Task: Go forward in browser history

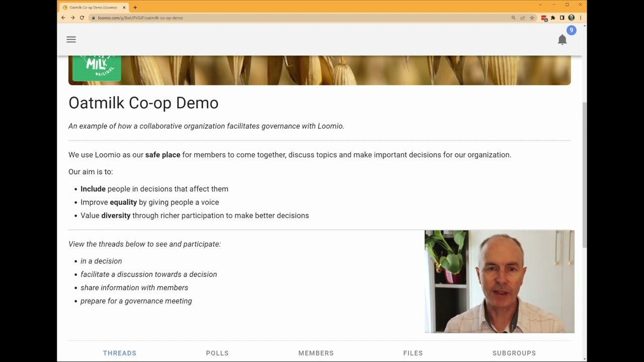Action: (72, 18)
